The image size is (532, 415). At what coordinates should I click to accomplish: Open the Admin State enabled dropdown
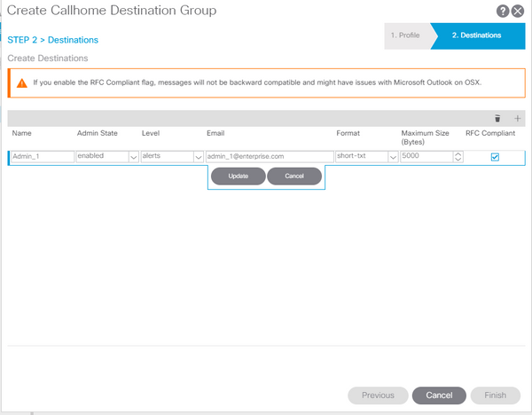point(134,157)
